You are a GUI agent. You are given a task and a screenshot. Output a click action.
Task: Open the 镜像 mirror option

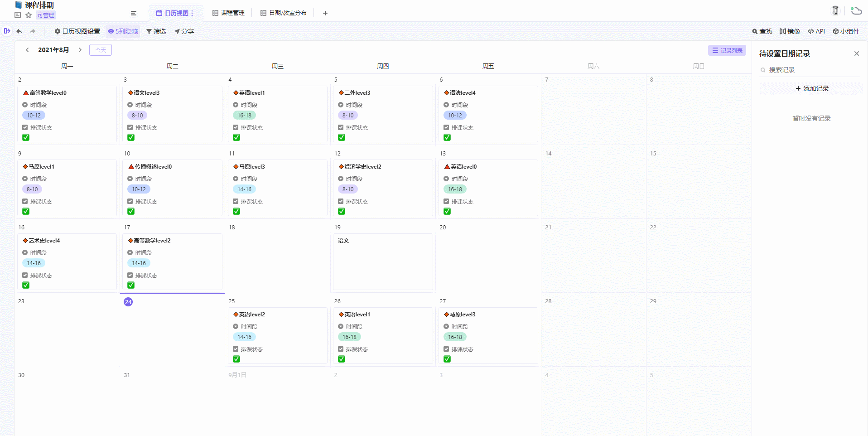(x=790, y=31)
